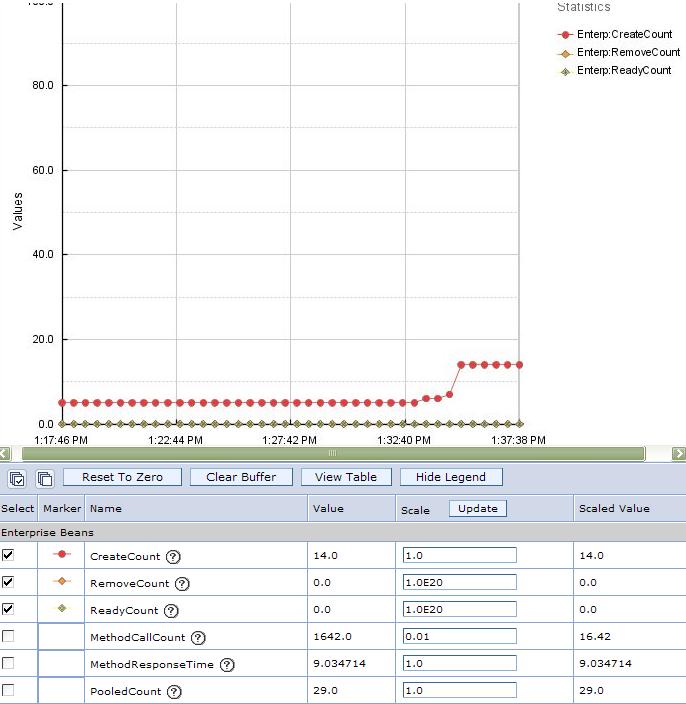686x704 pixels.
Task: Click the PooledCount scale input field
Action: (x=459, y=690)
